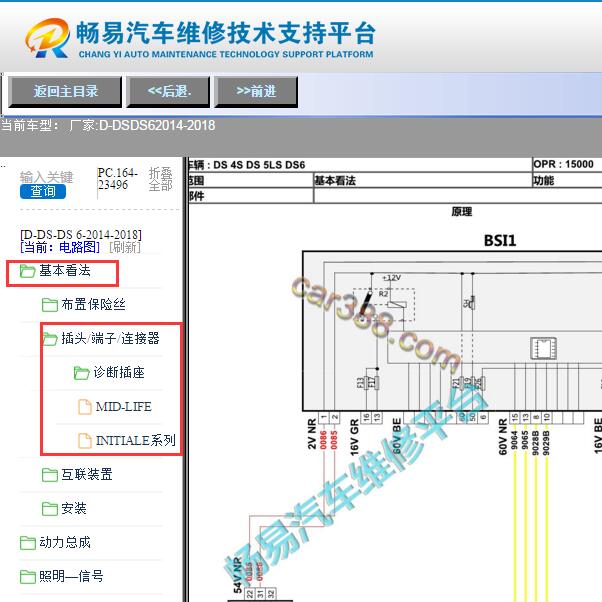Click the +12V label in BSI1
Screen dimensions: 602x602
(392, 278)
